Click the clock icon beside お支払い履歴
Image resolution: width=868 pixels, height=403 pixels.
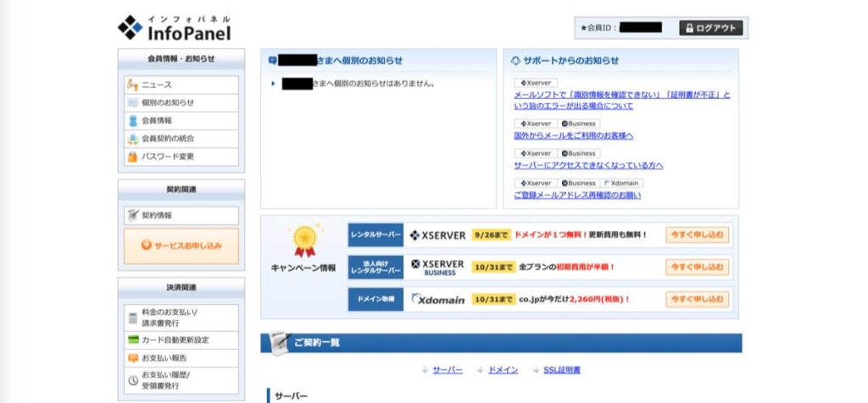tap(133, 380)
